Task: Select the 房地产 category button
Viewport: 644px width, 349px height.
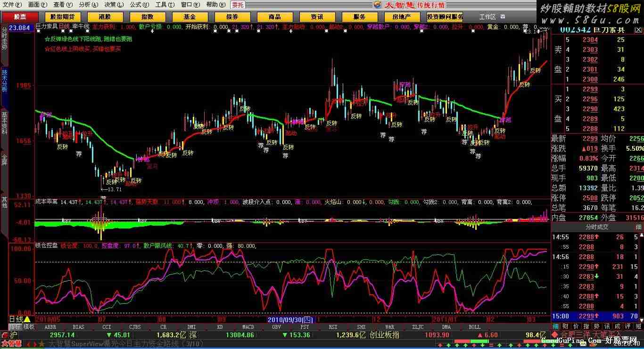Action: (x=402, y=16)
